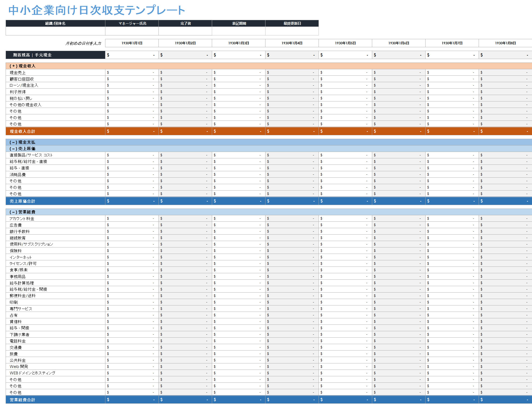
Task: Select the 公共料金 row label
Action: 56,360
